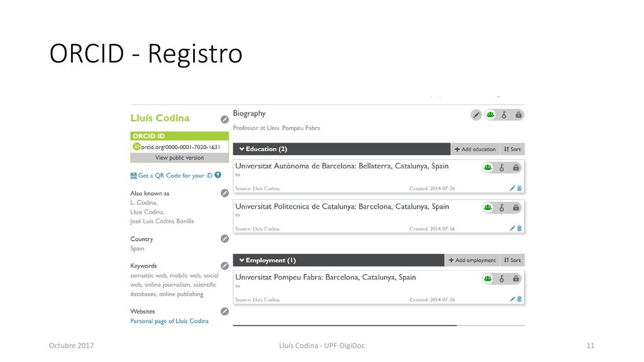Make Universitat Politecnica entry public
The width and height of the screenshot is (644, 362).
point(487,207)
